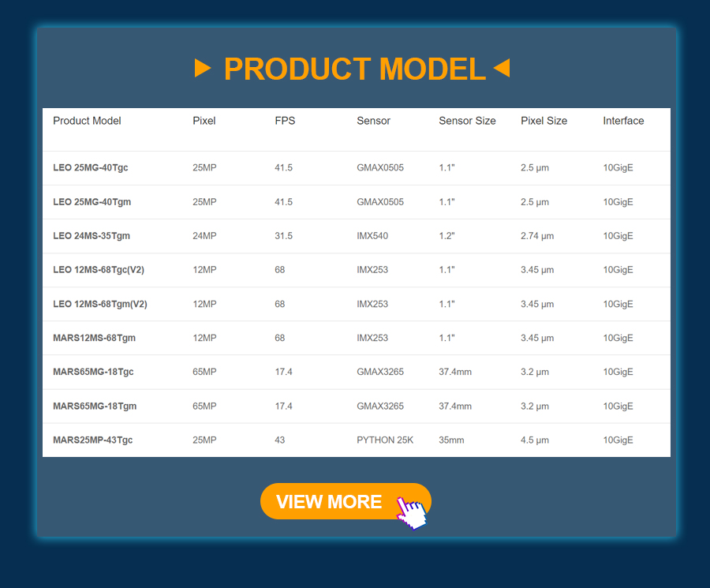Click the Interface column header
The image size is (710, 588).
tap(623, 121)
